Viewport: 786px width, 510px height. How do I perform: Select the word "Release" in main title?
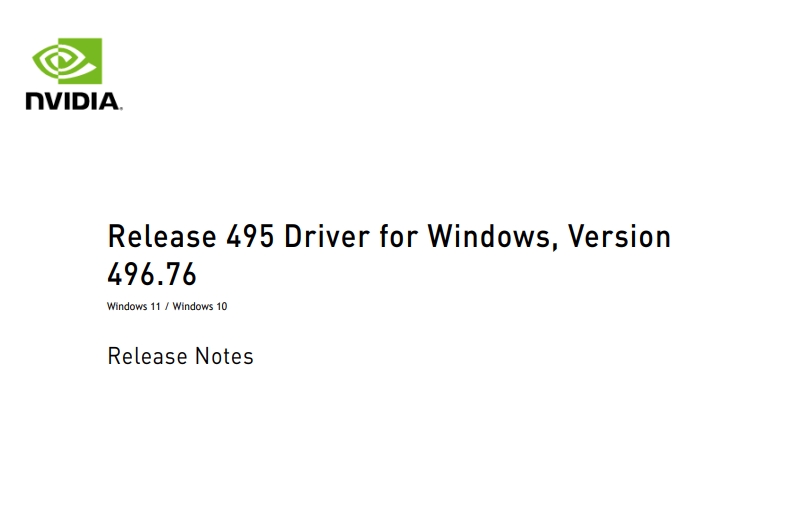click(162, 236)
